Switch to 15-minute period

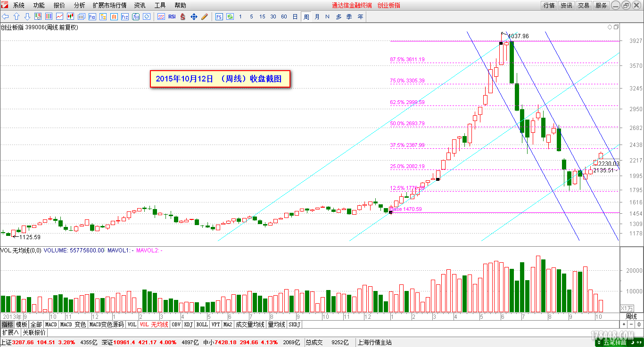(x=262, y=16)
